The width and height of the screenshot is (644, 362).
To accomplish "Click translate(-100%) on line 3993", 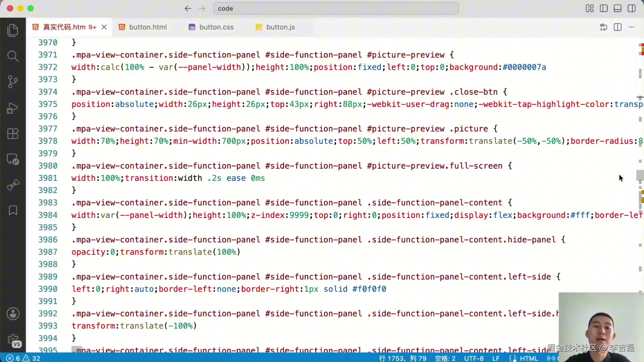I will (158, 326).
